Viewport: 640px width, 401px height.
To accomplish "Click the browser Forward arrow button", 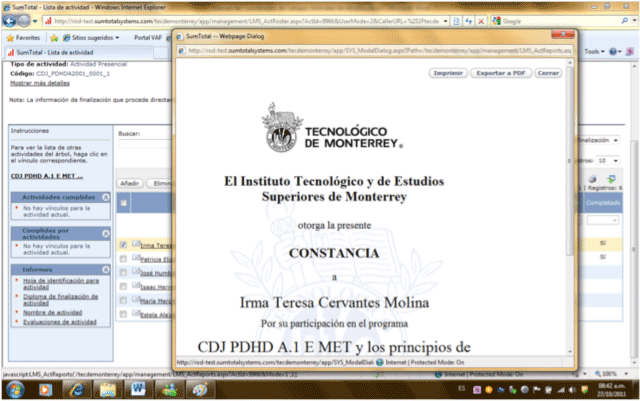I will point(24,21).
